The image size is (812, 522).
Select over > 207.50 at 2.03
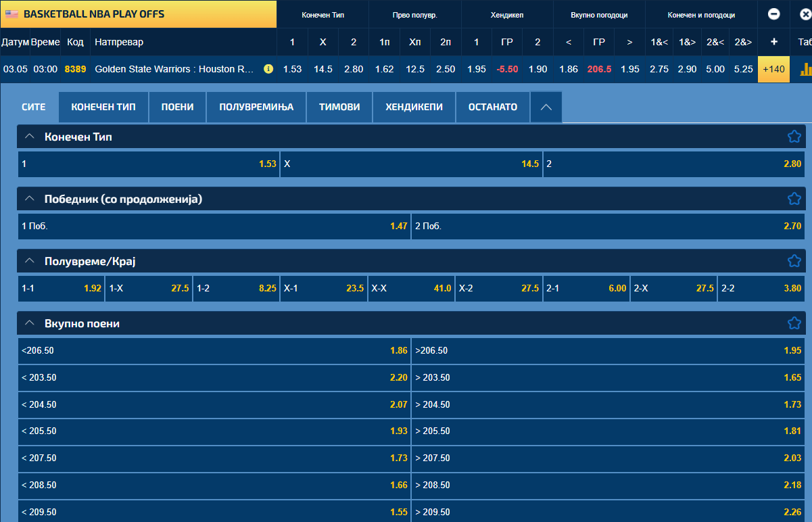click(608, 458)
